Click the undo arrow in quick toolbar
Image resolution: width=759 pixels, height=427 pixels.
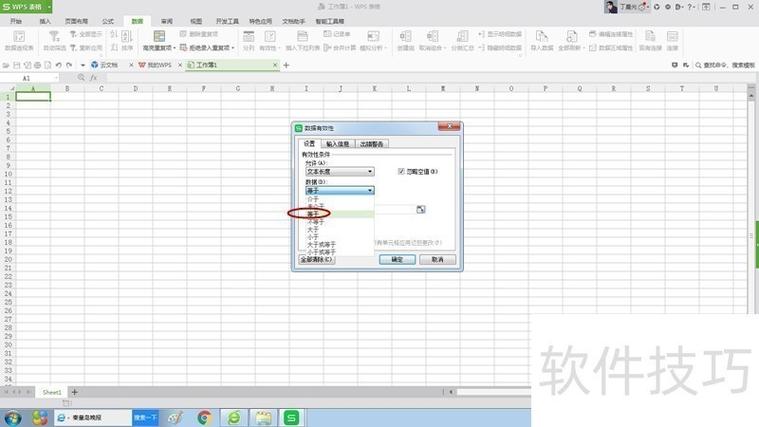[x=59, y=65]
